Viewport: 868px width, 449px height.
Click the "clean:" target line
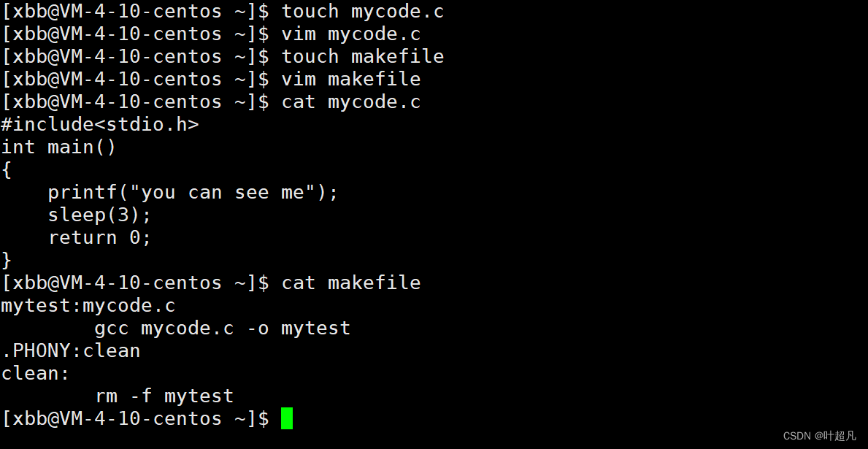pyautogui.click(x=36, y=374)
